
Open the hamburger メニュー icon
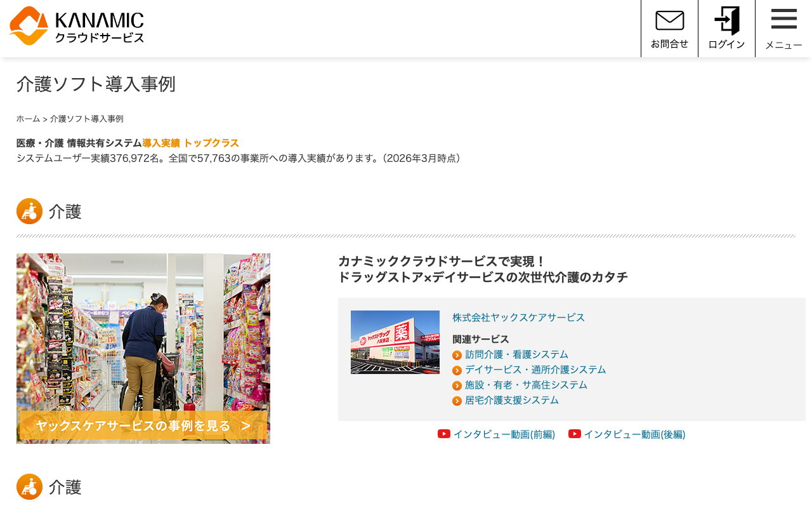783,19
